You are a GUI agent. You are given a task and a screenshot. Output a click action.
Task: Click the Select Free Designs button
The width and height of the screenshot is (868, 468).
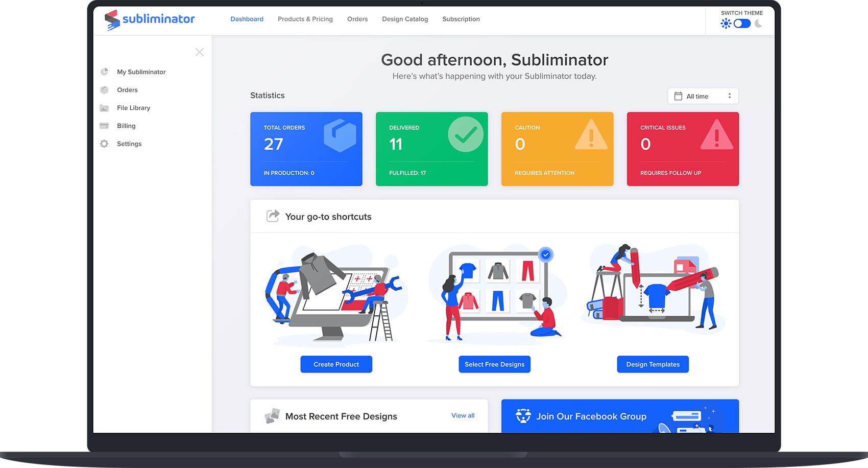tap(494, 364)
